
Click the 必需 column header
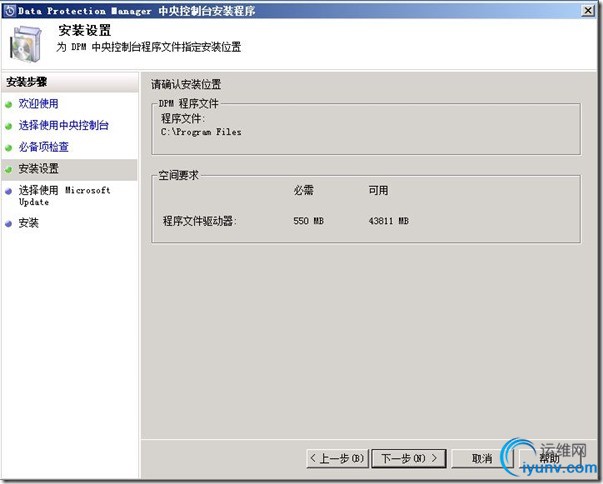pyautogui.click(x=303, y=190)
